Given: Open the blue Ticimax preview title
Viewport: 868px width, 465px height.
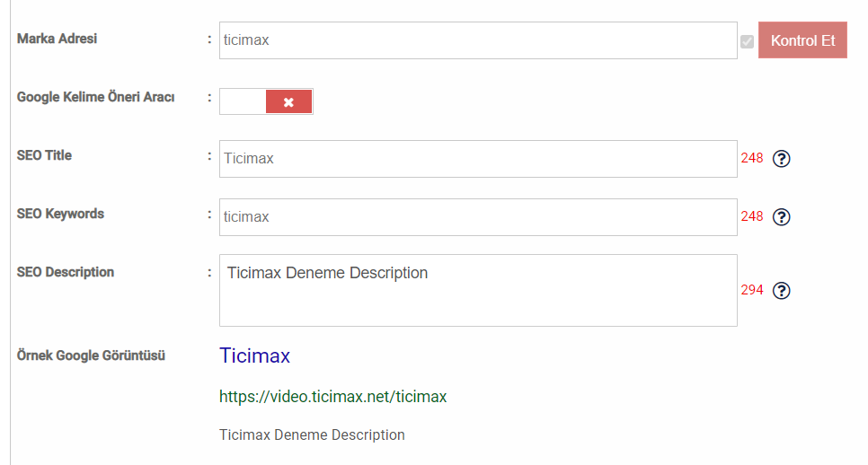Looking at the screenshot, I should coord(254,356).
